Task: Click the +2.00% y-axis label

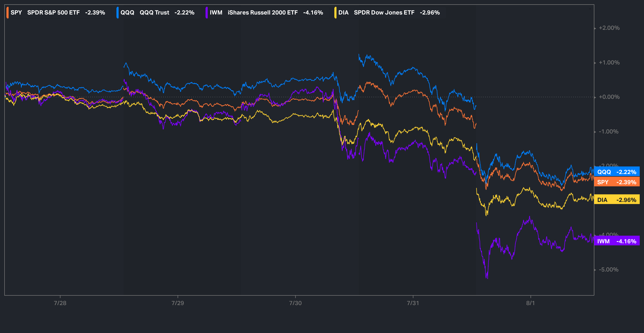Action: [x=609, y=28]
